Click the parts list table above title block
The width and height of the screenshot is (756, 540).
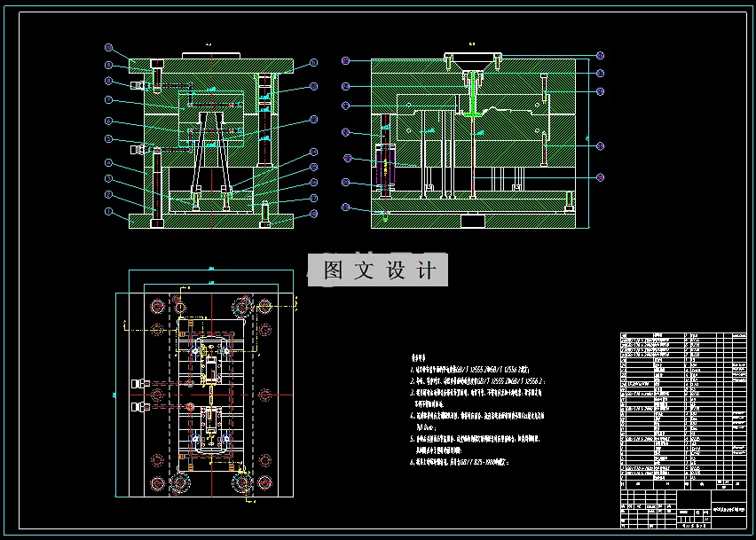(x=683, y=411)
